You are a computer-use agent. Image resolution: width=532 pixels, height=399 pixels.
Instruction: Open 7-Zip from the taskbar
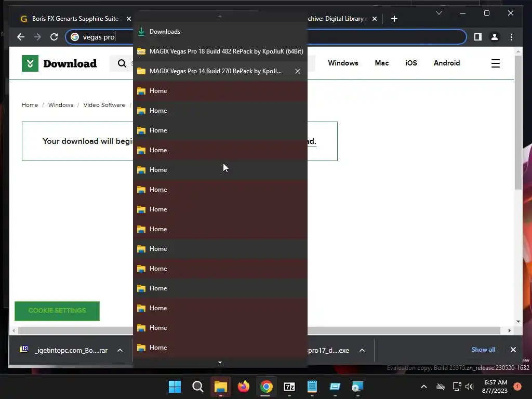pos(289,387)
